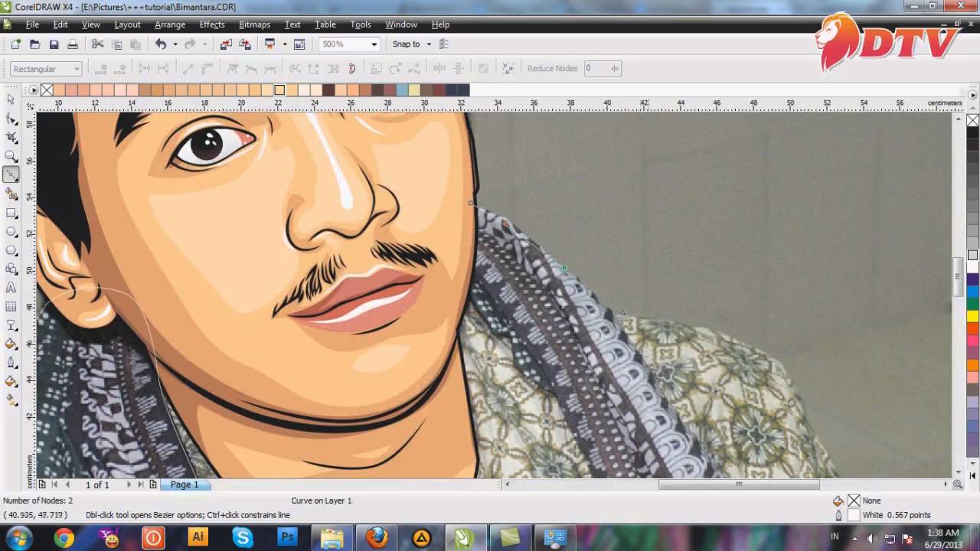Select the Table tool
980x551 pixels.
(11, 306)
